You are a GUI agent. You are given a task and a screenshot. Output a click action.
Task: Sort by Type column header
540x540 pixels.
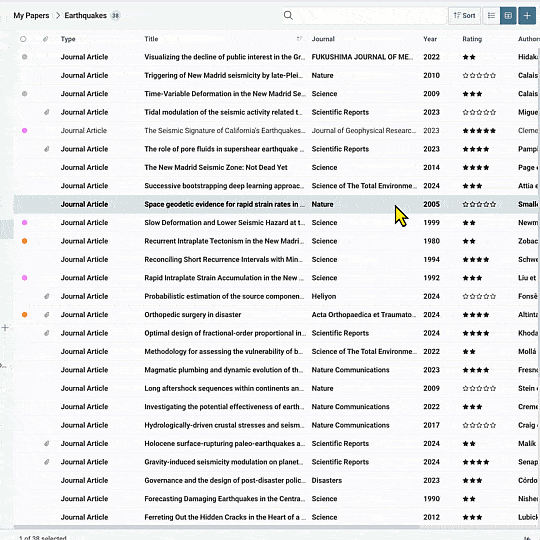(x=68, y=39)
